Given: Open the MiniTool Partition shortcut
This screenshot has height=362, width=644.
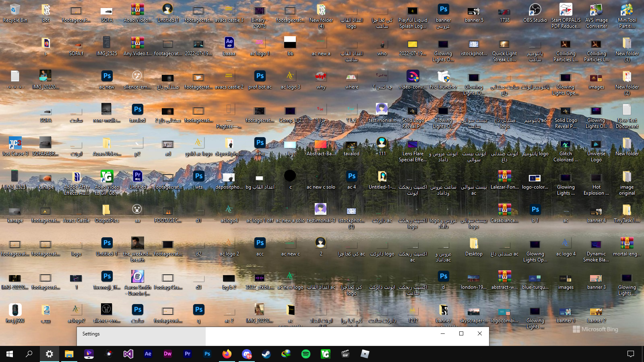Looking at the screenshot, I should [627, 16].
